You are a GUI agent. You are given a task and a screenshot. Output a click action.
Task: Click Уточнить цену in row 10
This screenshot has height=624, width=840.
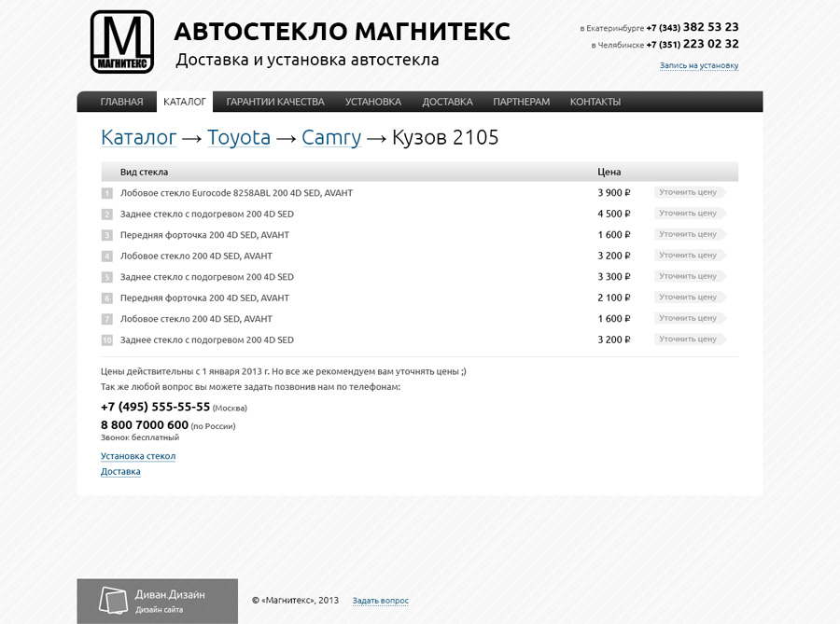[x=690, y=339]
